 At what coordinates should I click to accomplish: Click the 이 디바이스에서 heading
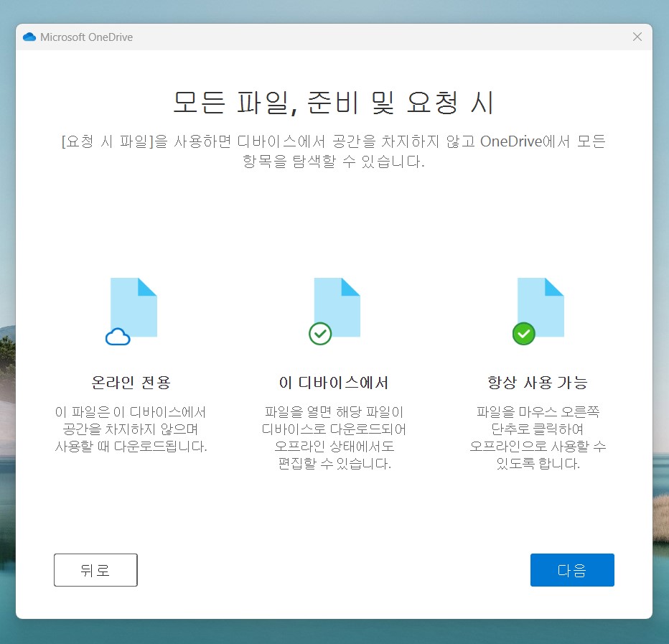334,383
